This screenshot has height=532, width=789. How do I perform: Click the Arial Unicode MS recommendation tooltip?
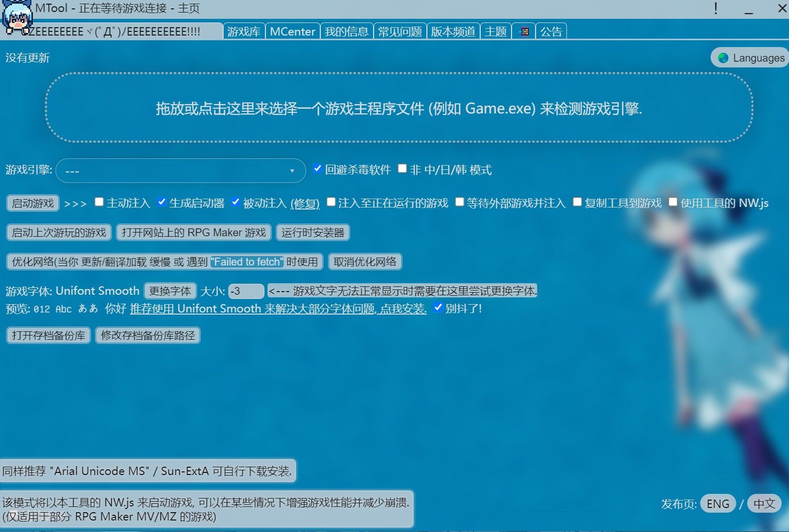coord(148,471)
